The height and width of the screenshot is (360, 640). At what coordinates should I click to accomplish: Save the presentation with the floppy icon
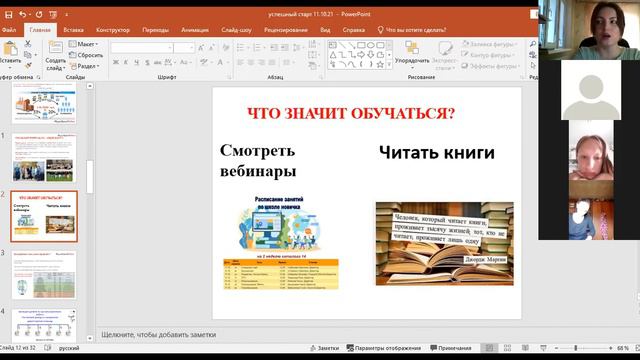tap(8, 15)
